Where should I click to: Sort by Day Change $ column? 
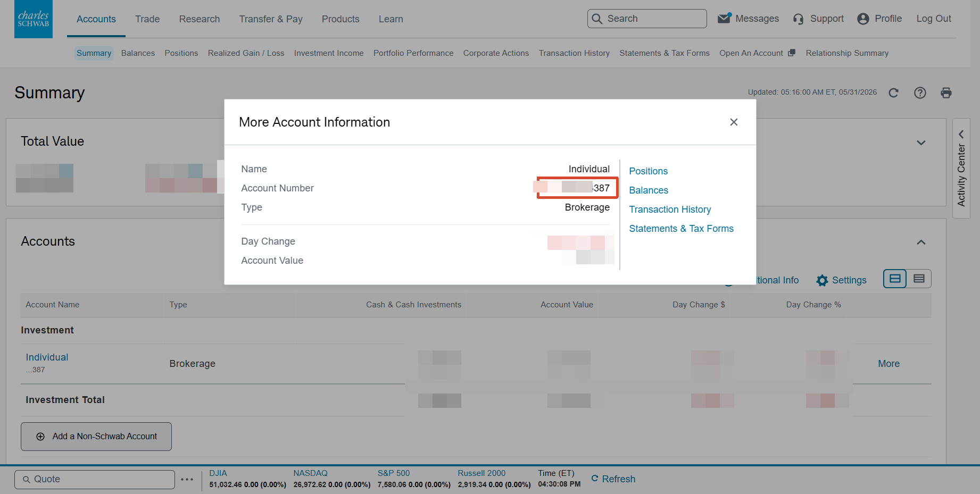click(699, 305)
